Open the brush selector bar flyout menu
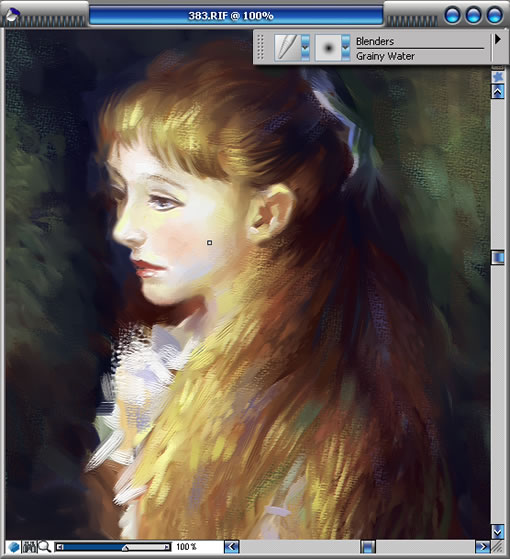Image resolution: width=510 pixels, height=559 pixels. click(498, 39)
